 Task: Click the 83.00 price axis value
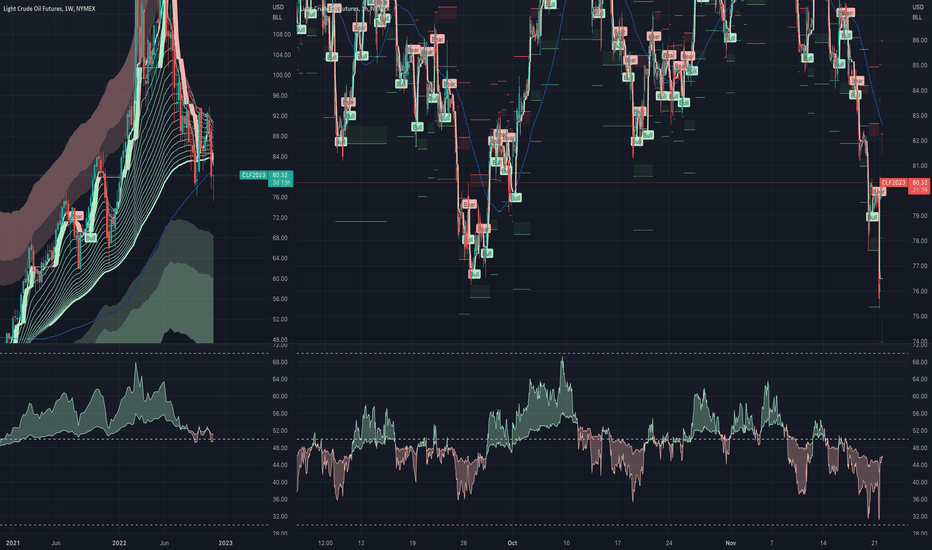[x=920, y=116]
